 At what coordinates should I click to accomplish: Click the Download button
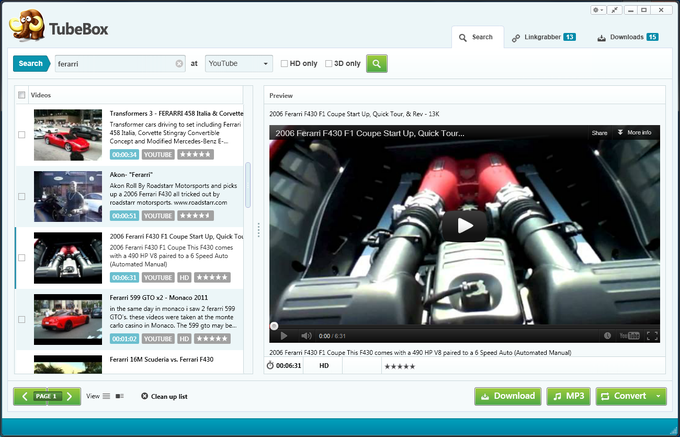pos(508,396)
